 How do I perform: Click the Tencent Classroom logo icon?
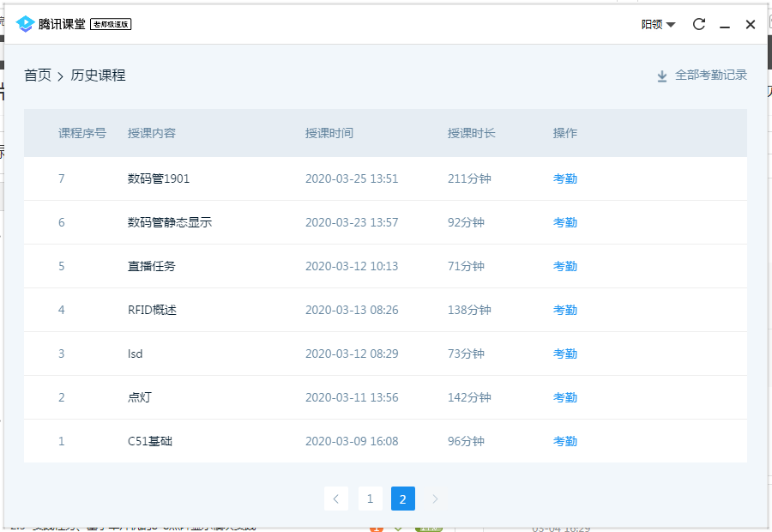[25, 24]
